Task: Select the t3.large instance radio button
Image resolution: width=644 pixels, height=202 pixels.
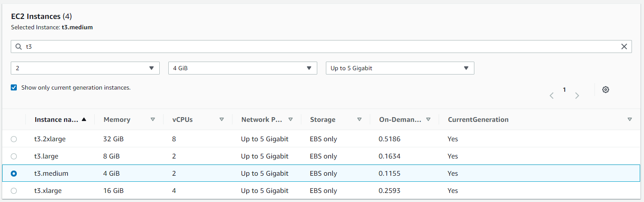Action: pyautogui.click(x=14, y=156)
